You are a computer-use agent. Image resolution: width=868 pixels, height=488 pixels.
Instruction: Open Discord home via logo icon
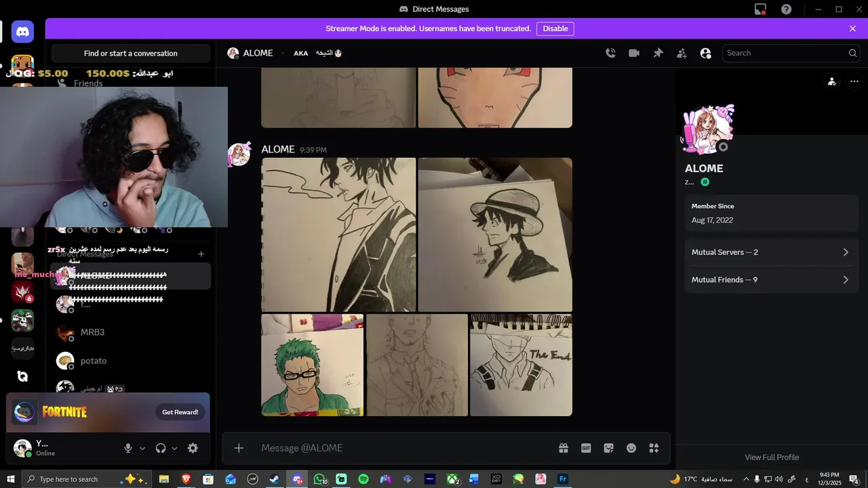22,31
